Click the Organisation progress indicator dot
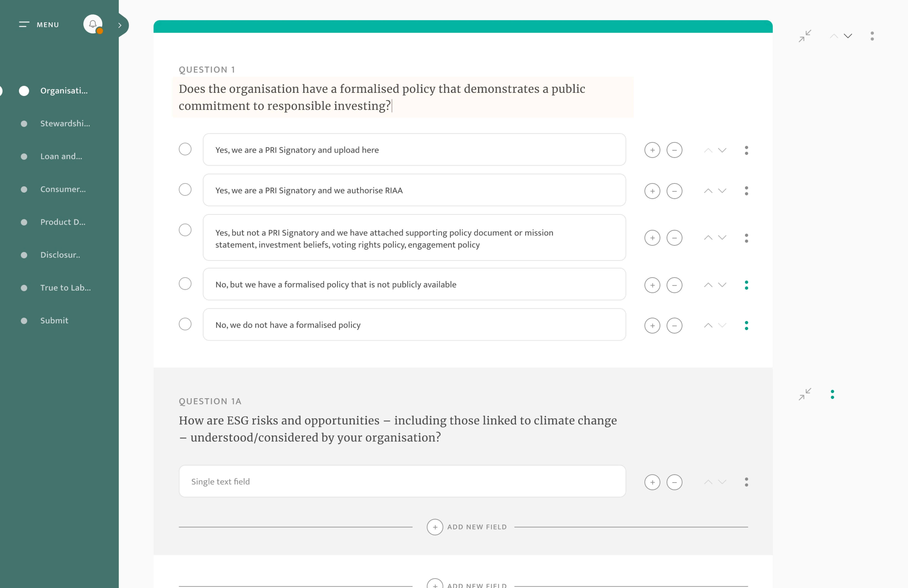Viewport: 908px width, 588px height. (24, 90)
